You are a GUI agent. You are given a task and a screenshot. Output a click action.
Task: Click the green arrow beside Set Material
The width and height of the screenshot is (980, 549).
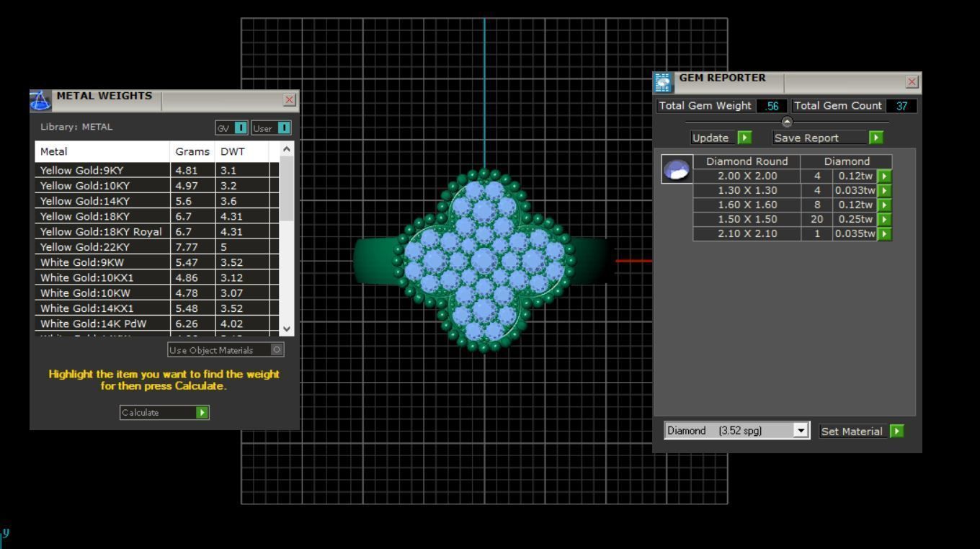tap(896, 431)
